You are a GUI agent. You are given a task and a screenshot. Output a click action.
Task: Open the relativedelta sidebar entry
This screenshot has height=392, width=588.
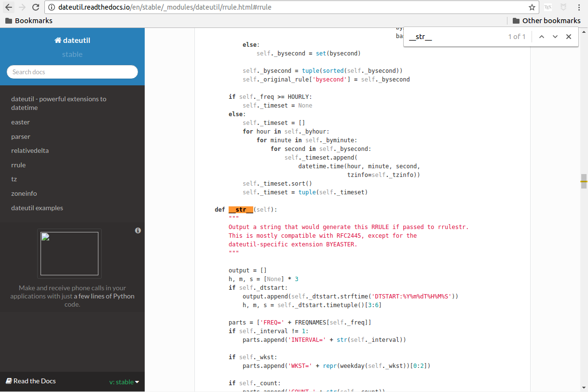point(30,150)
